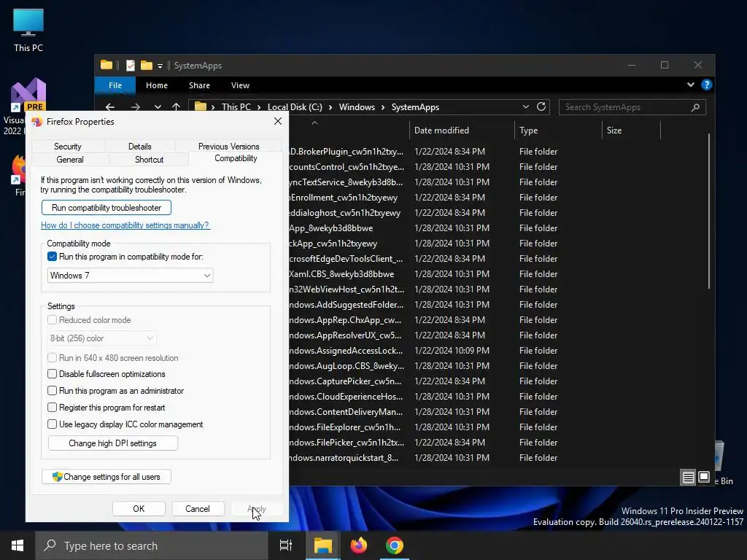Close the Firefox Properties dialog

pos(278,122)
